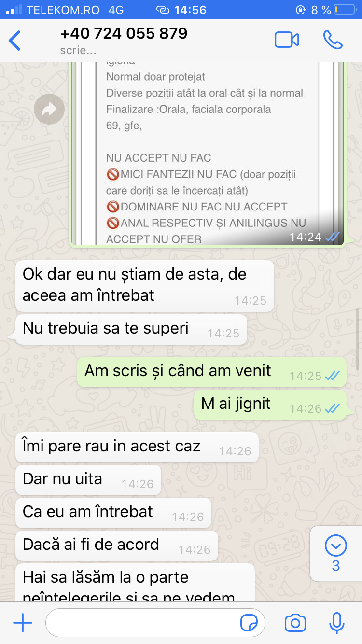The height and width of the screenshot is (644, 362).
Task: Select message "Nu trebuia sa te superi"
Action: 131,330
